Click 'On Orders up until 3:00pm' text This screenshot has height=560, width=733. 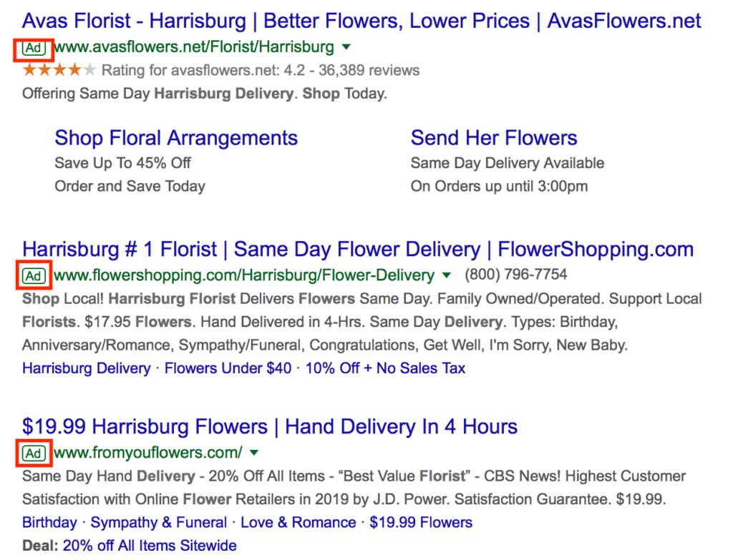499,187
